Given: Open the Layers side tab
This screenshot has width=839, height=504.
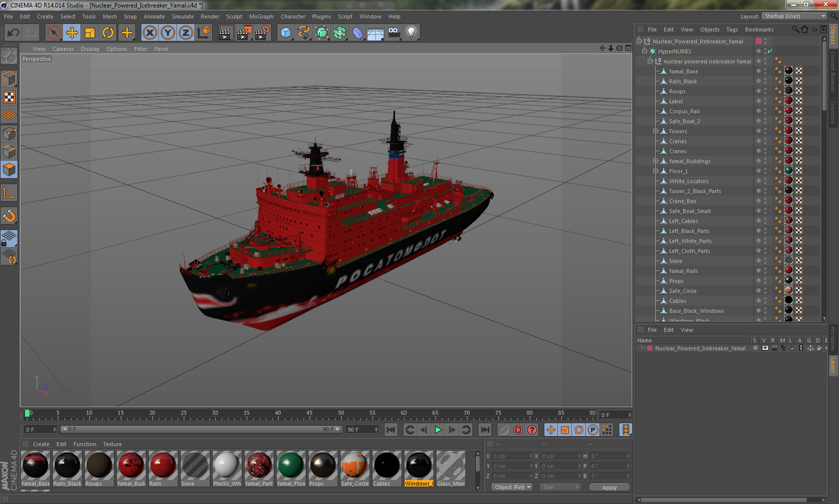Looking at the screenshot, I should tap(833, 365).
